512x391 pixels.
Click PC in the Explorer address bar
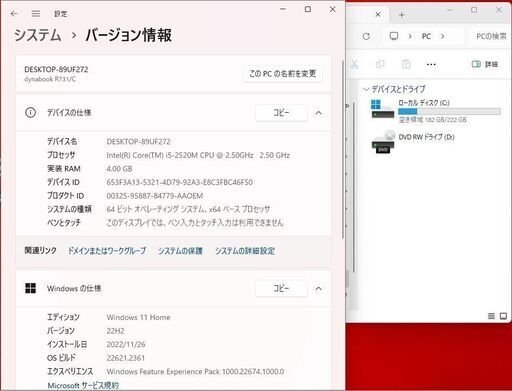[x=426, y=36]
